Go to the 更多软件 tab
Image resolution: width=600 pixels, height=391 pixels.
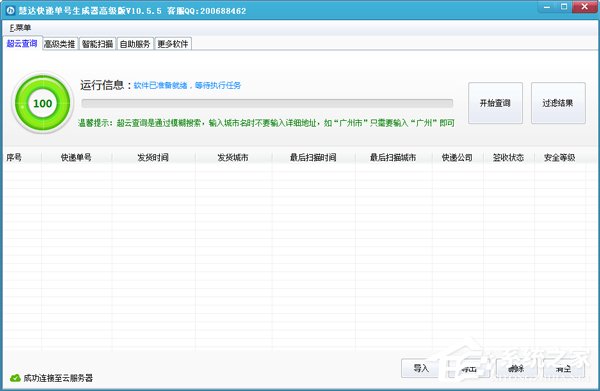point(173,44)
